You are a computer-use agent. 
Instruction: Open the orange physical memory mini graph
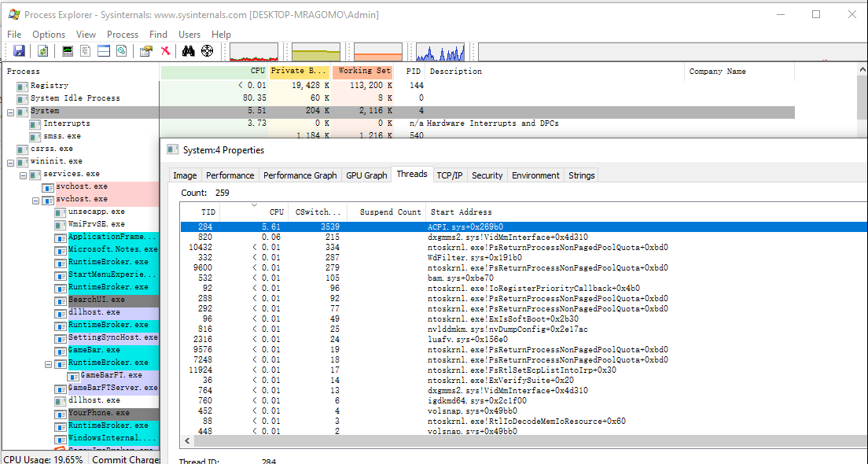378,52
